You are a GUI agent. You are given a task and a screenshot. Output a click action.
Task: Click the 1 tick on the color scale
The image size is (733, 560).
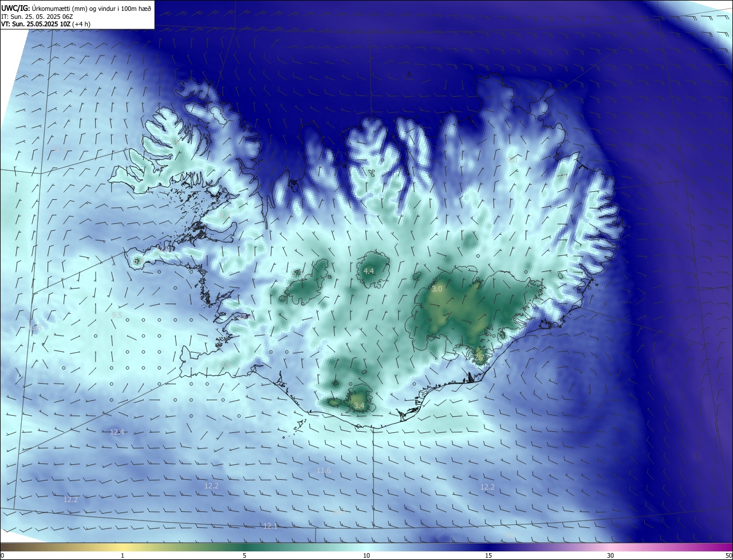(123, 555)
